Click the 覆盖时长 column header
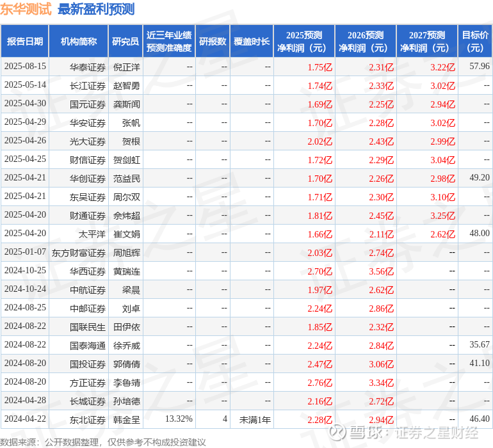Viewport: 493px width, 448px height. coord(252,41)
